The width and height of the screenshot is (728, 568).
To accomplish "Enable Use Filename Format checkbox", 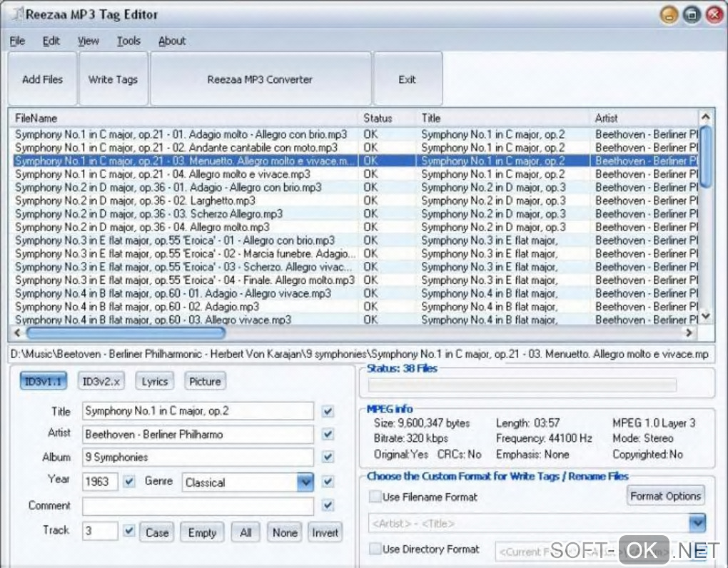I will pyautogui.click(x=375, y=497).
